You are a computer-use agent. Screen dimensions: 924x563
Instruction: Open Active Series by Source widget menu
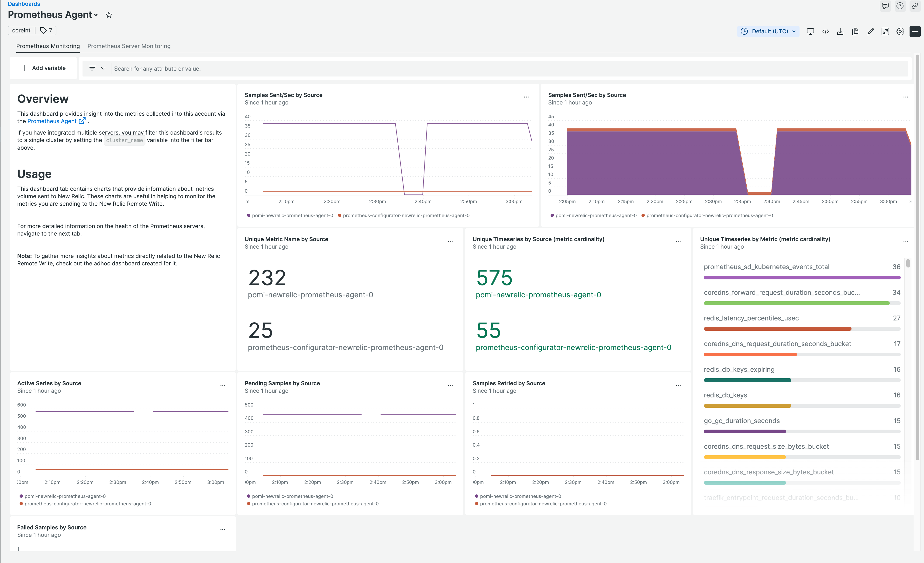click(x=223, y=385)
